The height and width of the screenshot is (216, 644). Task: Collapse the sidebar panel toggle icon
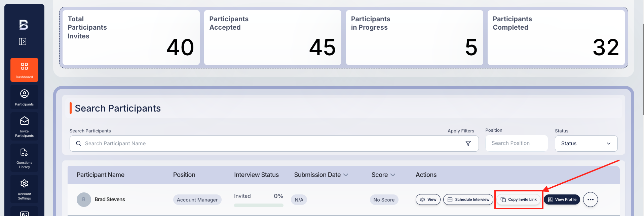[x=23, y=41]
